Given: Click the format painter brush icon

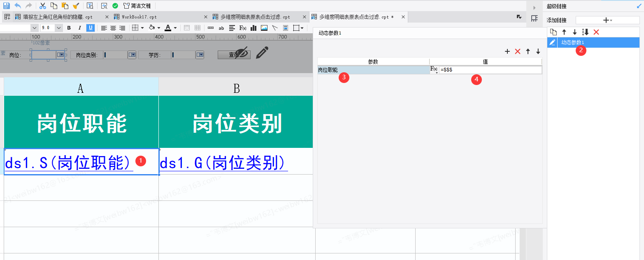Looking at the screenshot, I should pos(76,6).
